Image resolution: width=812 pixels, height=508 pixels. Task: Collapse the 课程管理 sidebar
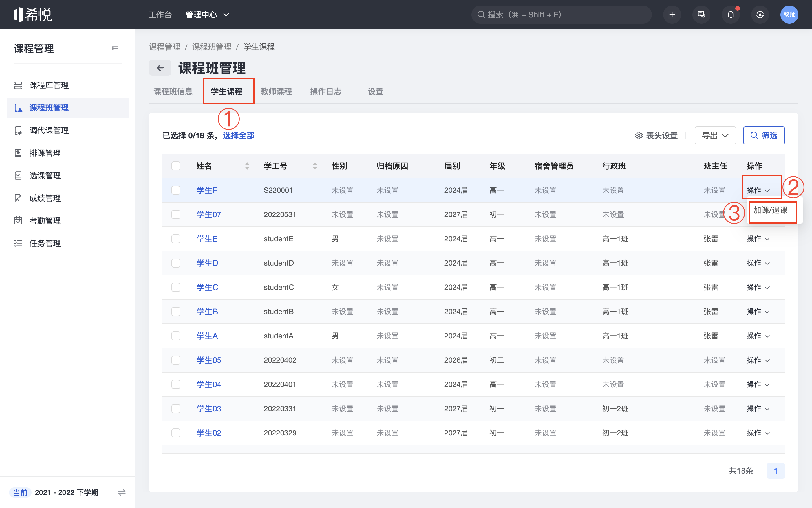pos(115,49)
